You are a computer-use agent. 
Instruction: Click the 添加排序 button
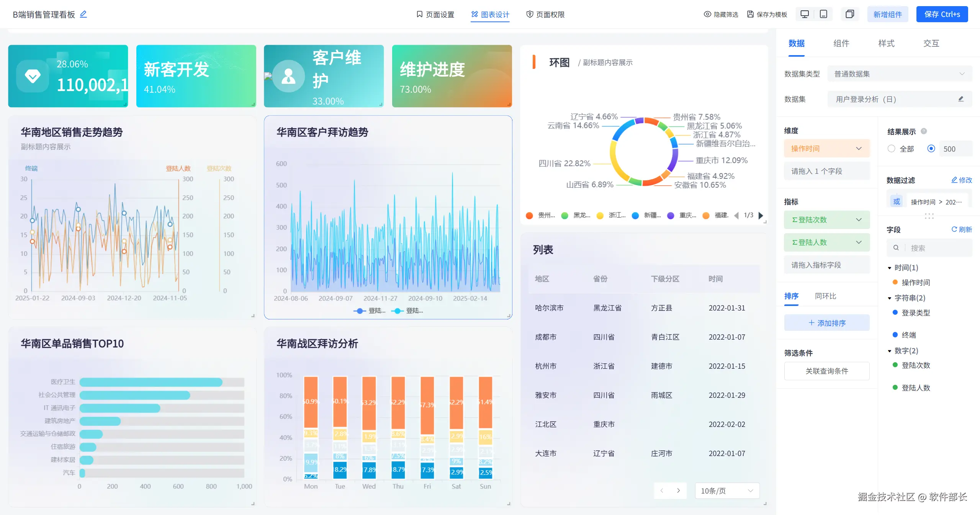(x=827, y=323)
